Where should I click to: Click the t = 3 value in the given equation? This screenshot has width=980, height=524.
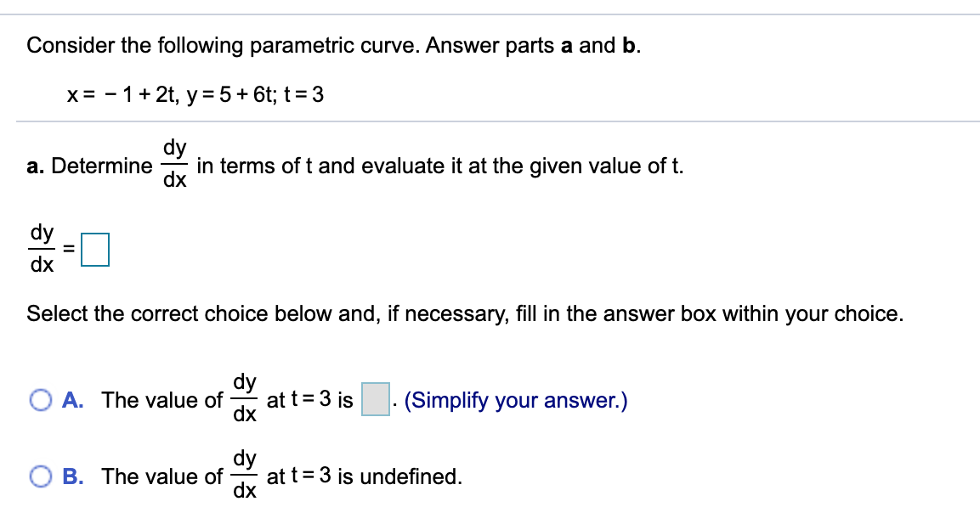pos(303,95)
